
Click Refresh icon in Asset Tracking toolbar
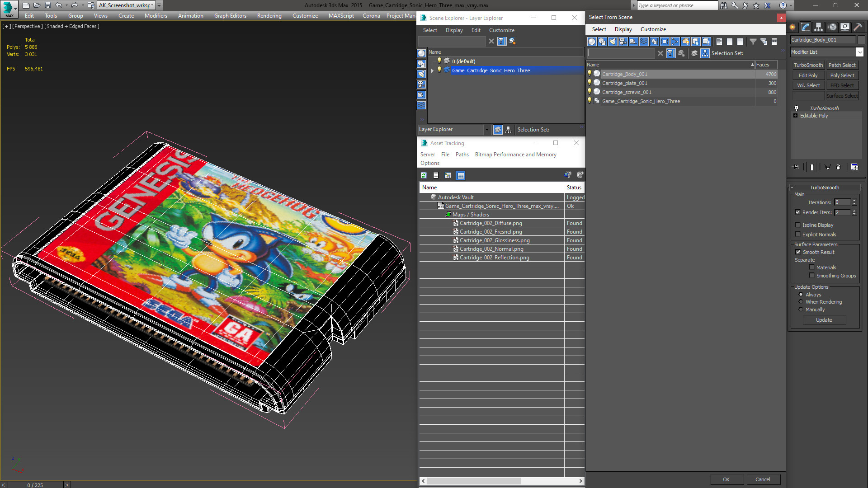pyautogui.click(x=424, y=175)
